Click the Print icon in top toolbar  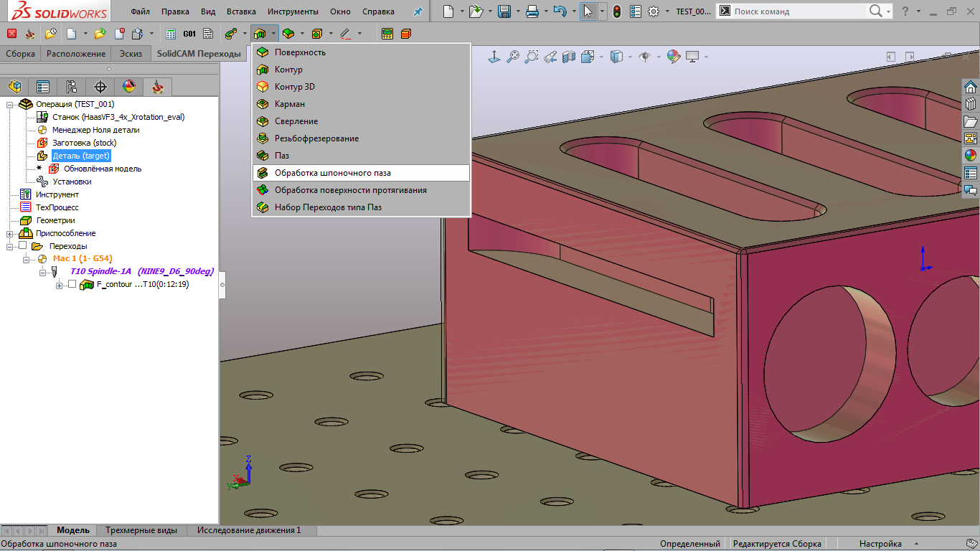pyautogui.click(x=532, y=11)
